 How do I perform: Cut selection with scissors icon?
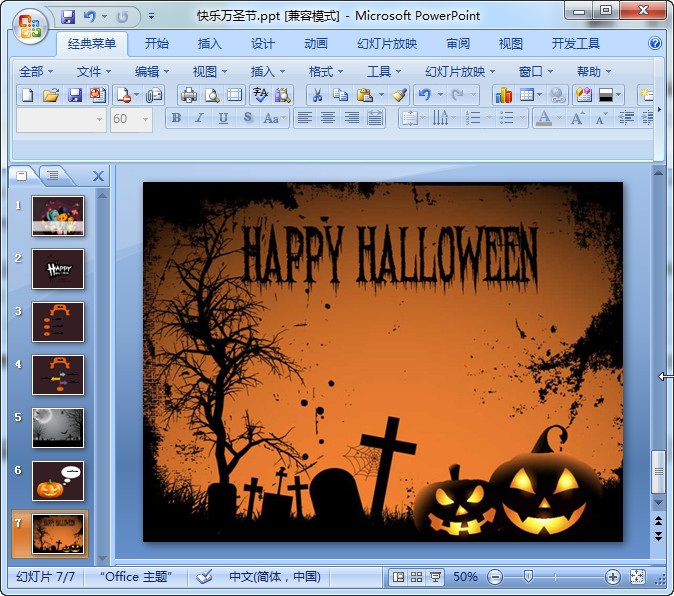[317, 95]
